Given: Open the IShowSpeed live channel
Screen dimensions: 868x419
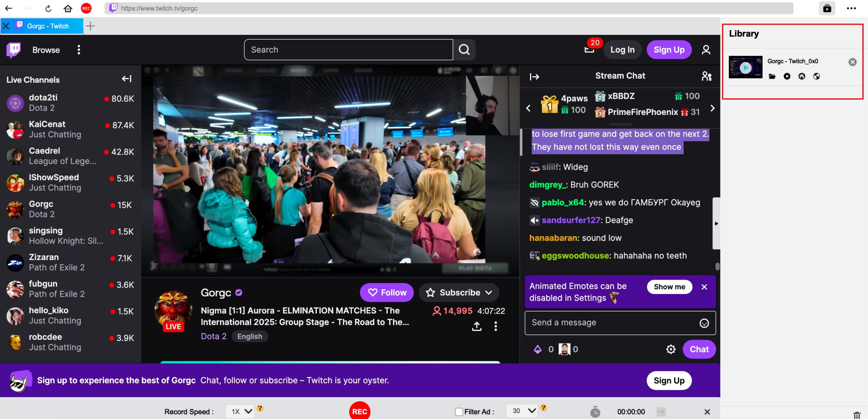Looking at the screenshot, I should (71, 182).
